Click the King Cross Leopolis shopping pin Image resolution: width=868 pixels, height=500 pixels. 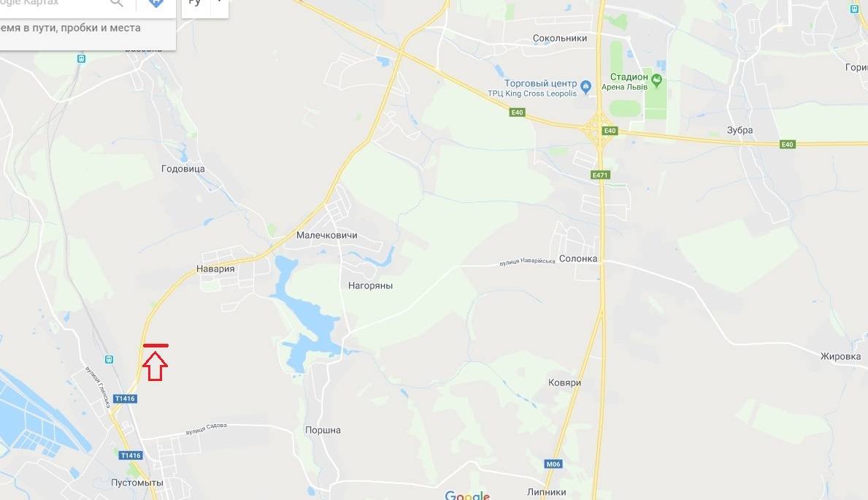click(x=586, y=86)
